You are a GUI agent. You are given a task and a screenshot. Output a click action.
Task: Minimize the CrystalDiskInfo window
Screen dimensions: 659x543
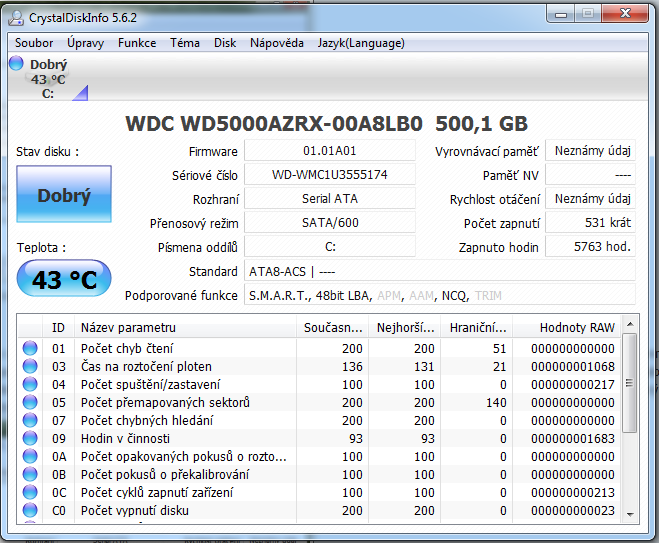click(x=561, y=14)
